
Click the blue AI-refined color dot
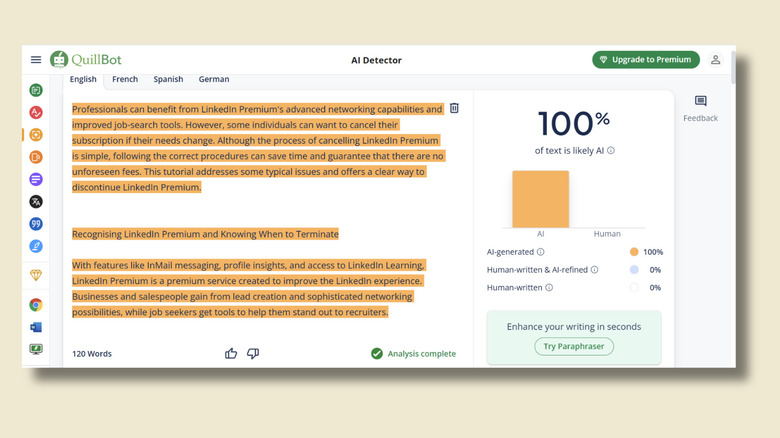[x=634, y=270]
